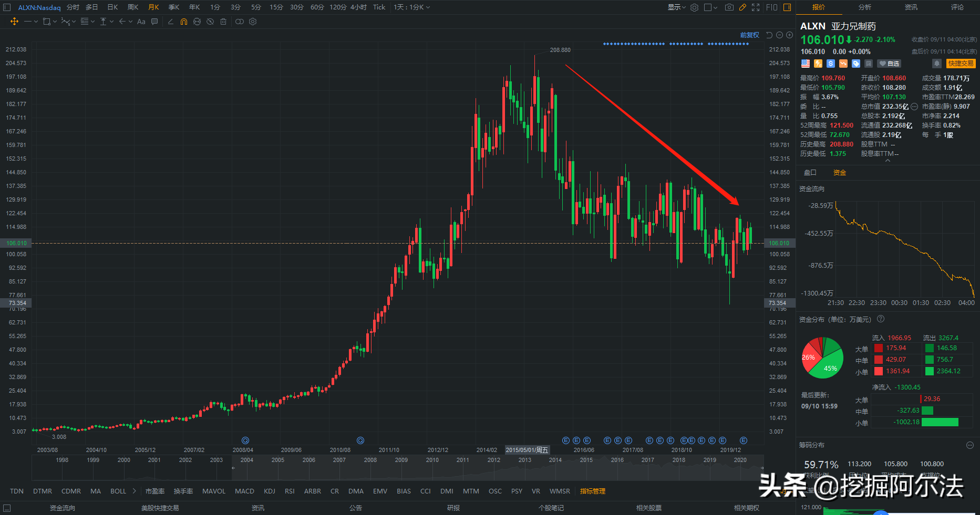Select the 周K weekly chart period
980x515 pixels.
click(x=133, y=7)
